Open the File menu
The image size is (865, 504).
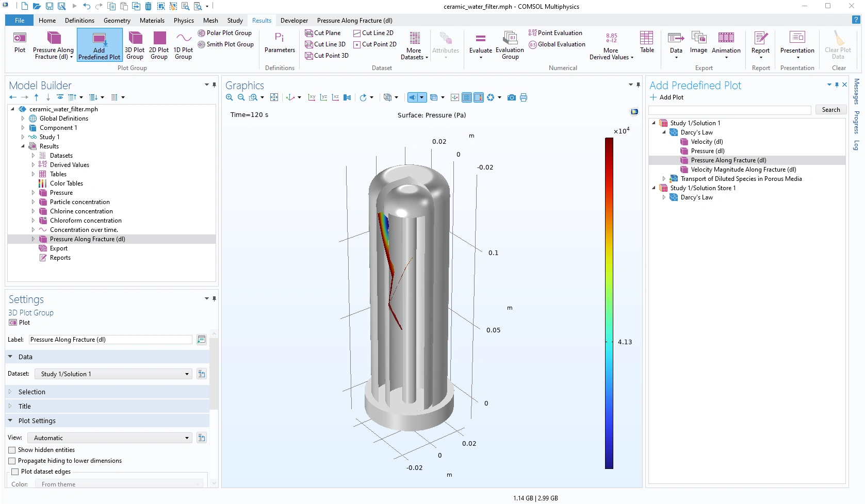click(20, 21)
